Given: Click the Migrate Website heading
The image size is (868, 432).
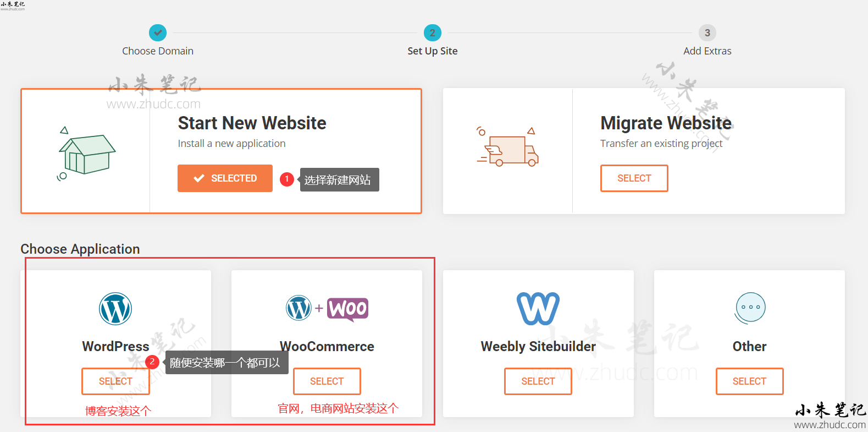Looking at the screenshot, I should coord(666,123).
